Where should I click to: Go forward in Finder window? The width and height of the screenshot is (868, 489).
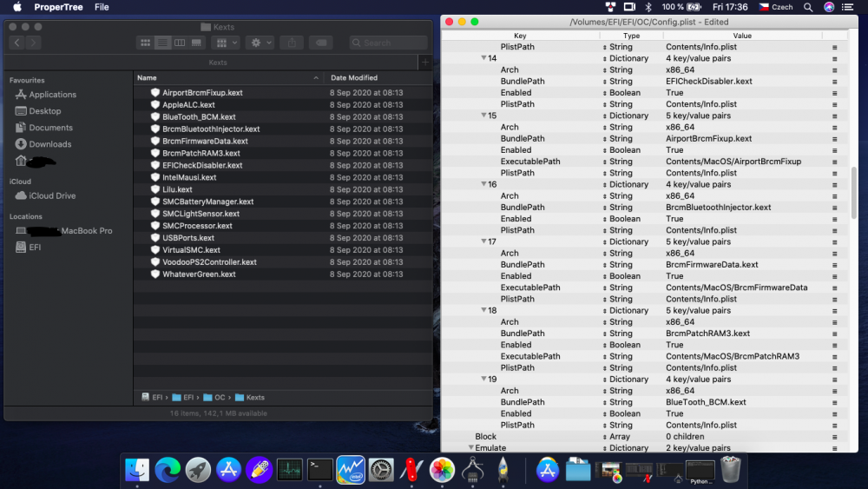(x=33, y=43)
